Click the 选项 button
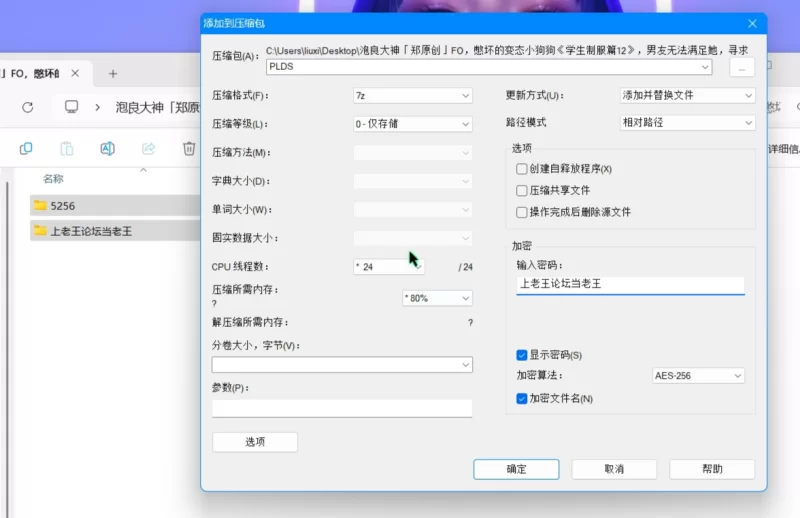This screenshot has height=518, width=800. [x=255, y=442]
